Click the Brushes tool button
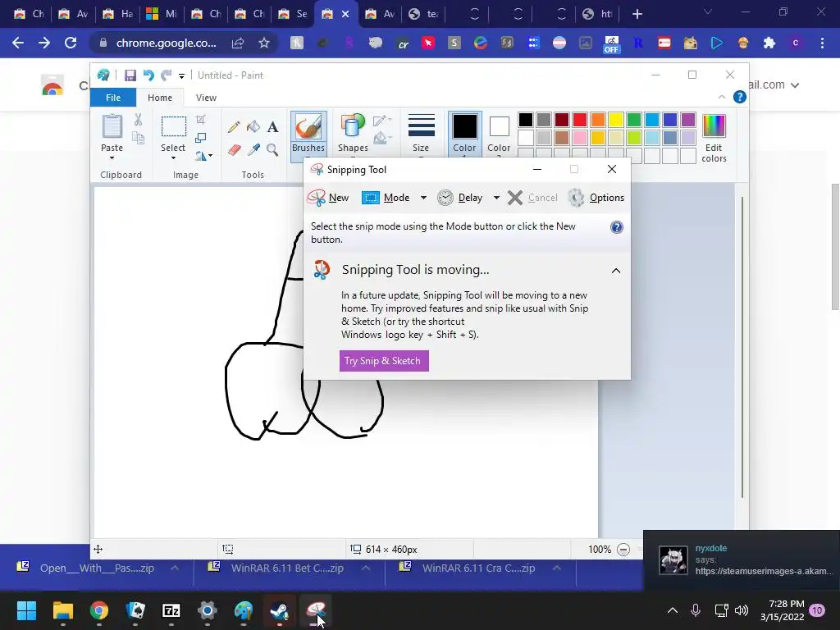Viewport: 840px width, 630px height. pyautogui.click(x=308, y=135)
